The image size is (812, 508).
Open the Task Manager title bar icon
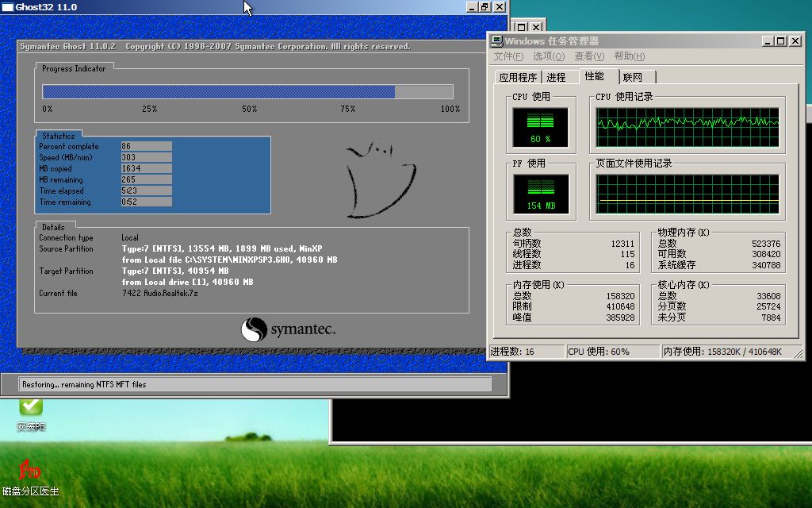pyautogui.click(x=497, y=41)
